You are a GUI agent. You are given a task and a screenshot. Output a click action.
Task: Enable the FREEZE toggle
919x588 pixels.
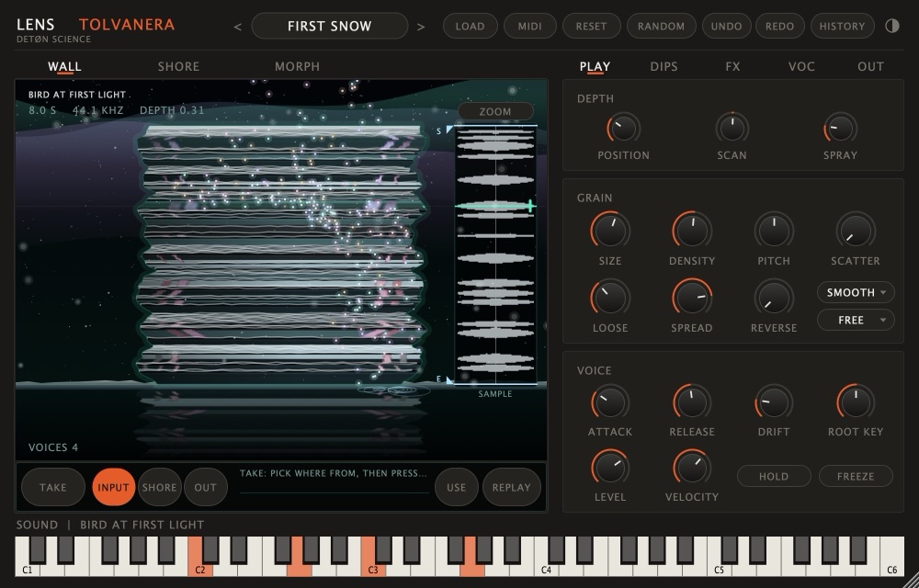pos(856,476)
